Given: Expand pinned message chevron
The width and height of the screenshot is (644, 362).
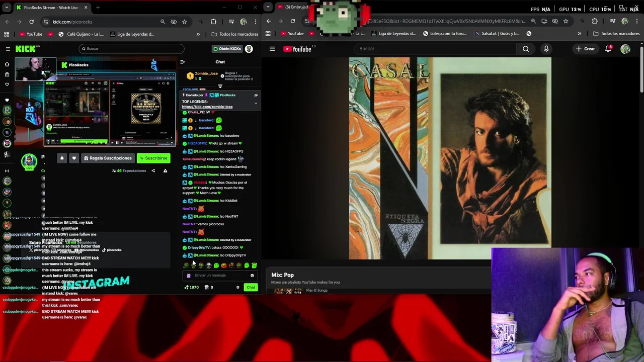Looking at the screenshot, I should [x=256, y=103].
